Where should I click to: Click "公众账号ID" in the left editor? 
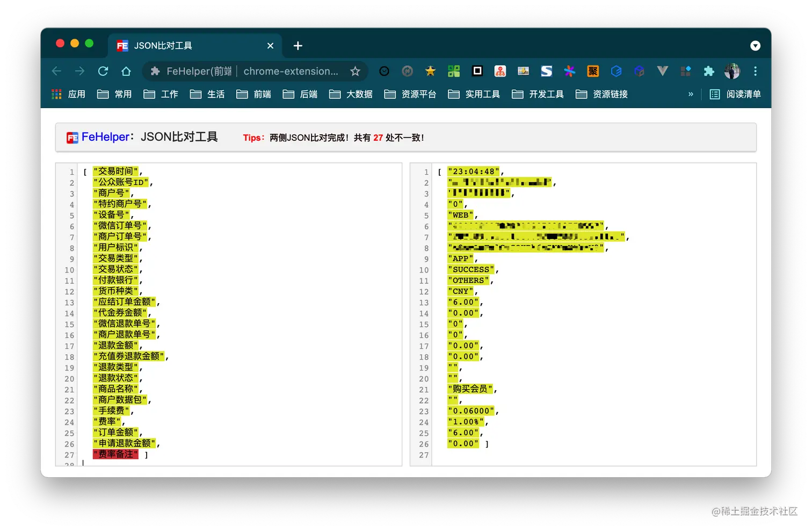pyautogui.click(x=121, y=182)
